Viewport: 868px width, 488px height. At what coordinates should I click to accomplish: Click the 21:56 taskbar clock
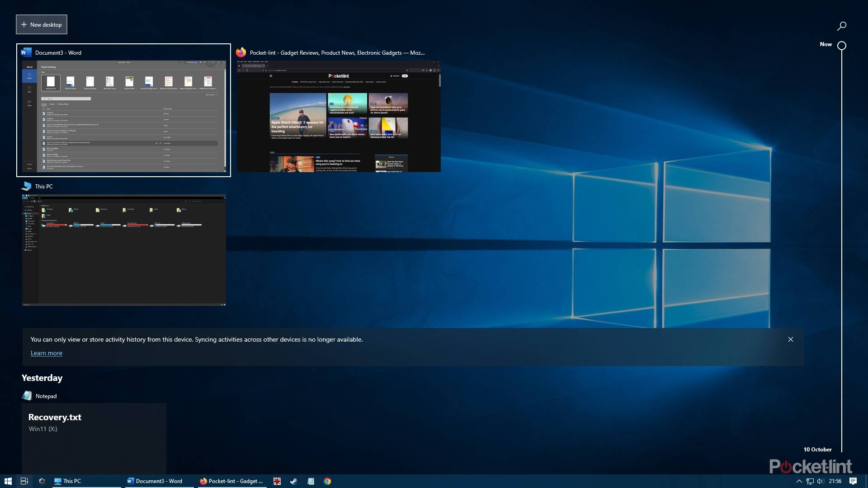point(835,481)
